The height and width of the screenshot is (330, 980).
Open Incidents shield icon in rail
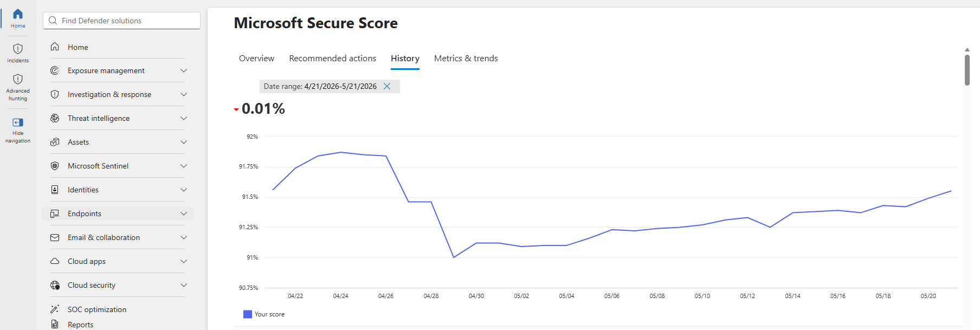click(x=18, y=49)
